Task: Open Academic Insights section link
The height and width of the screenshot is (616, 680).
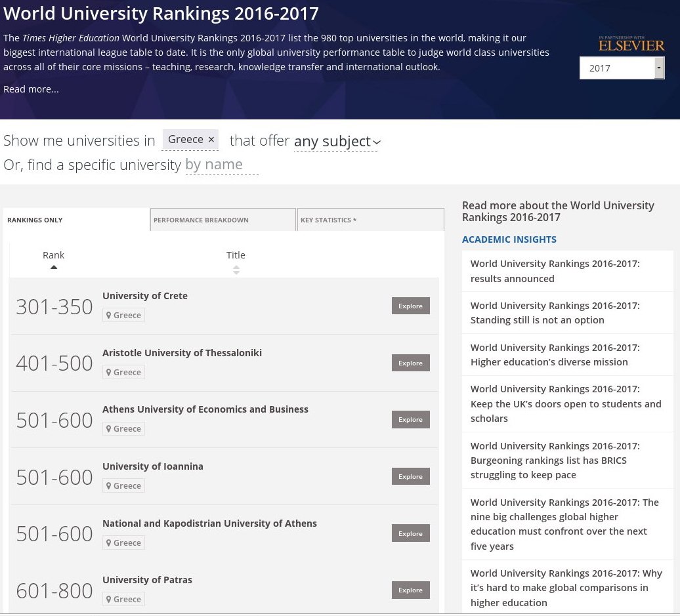Action: (x=509, y=239)
